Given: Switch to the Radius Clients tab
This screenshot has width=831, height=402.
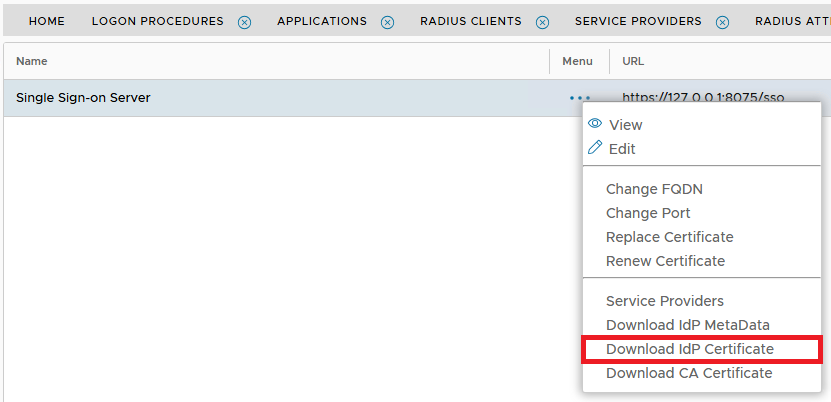Looking at the screenshot, I should tap(470, 21).
